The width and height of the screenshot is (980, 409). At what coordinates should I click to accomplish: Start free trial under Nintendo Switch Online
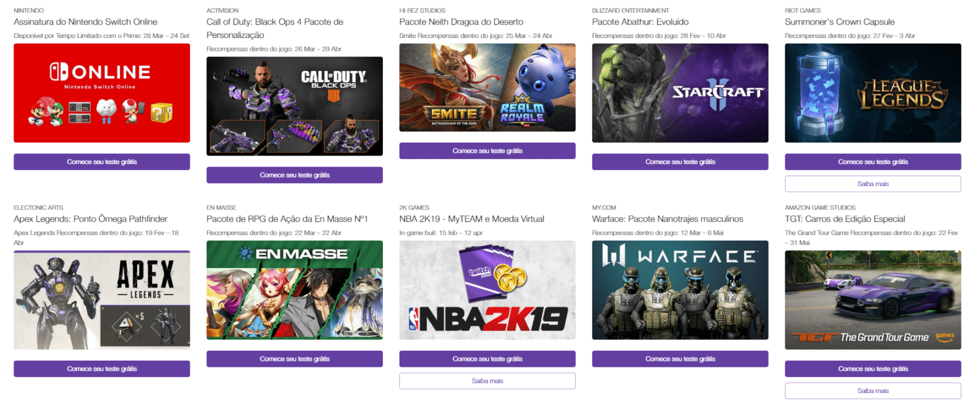pos(102,162)
